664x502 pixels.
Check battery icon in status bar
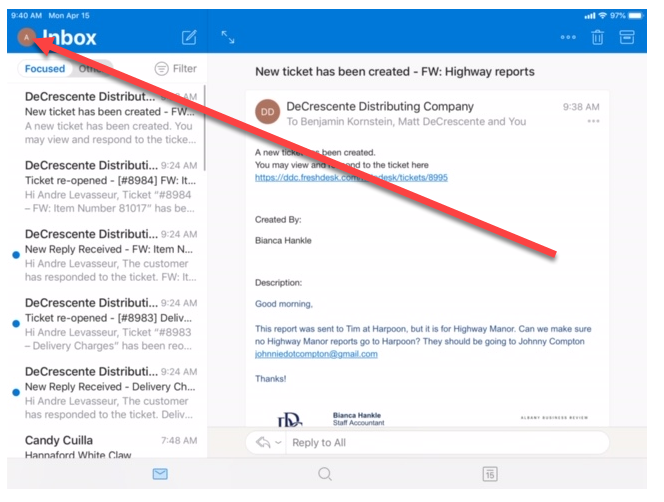point(635,16)
